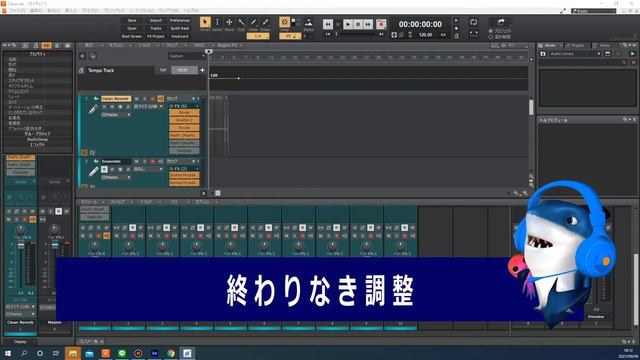Open Clean Reverb output Master dropdown
Screen dimensions: 640x360
pos(116,115)
